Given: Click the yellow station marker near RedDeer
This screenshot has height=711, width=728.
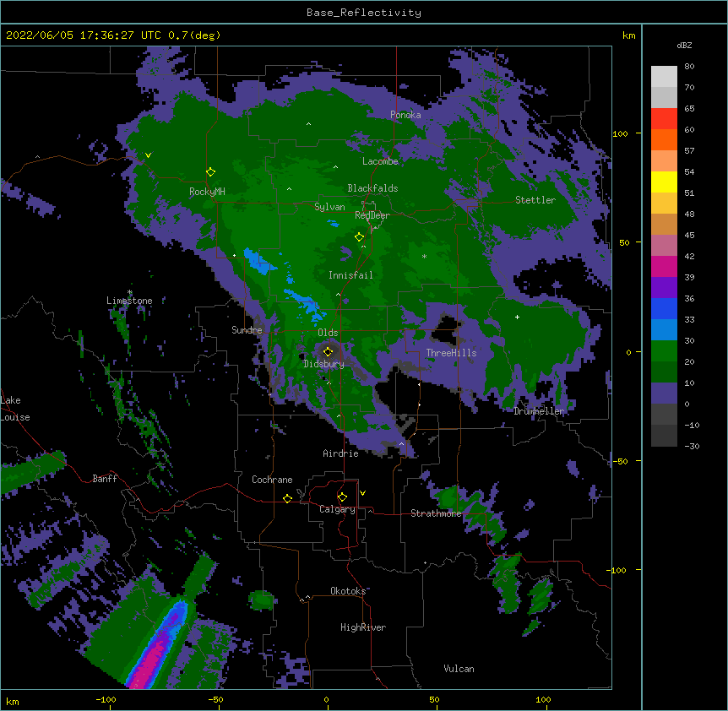Looking at the screenshot, I should 359,237.
